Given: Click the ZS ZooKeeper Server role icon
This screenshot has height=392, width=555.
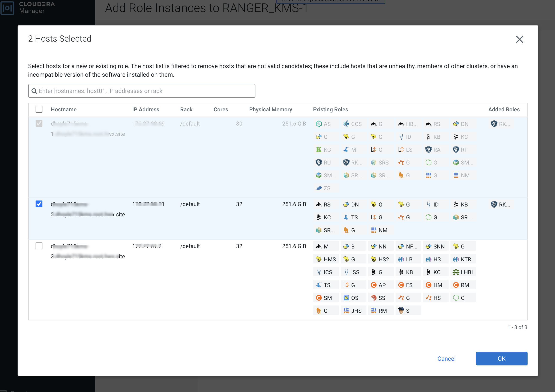Looking at the screenshot, I should click(319, 188).
